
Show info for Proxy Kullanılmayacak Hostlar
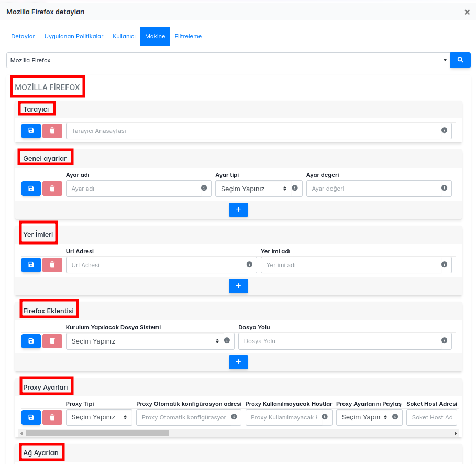pos(325,417)
